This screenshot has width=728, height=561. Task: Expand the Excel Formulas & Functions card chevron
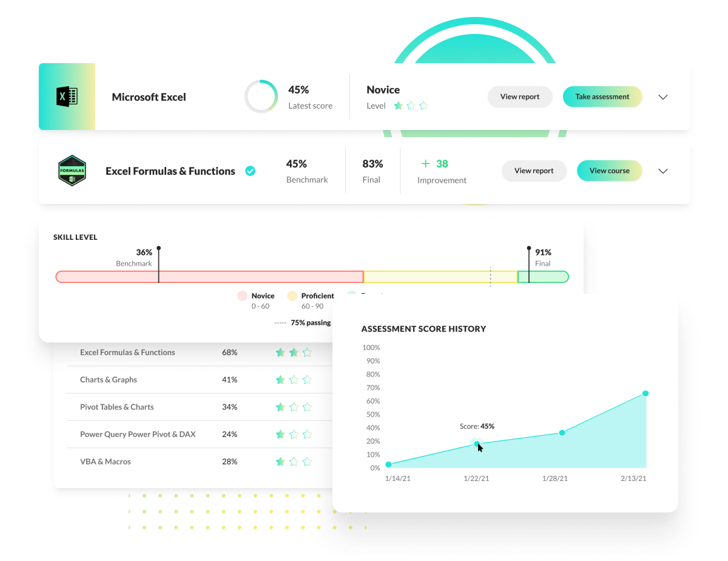663,171
